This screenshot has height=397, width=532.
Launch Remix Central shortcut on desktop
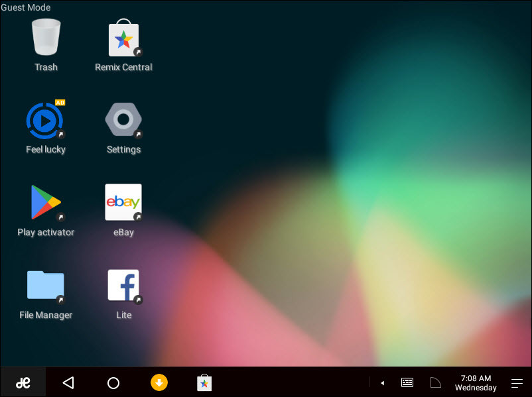[123, 38]
